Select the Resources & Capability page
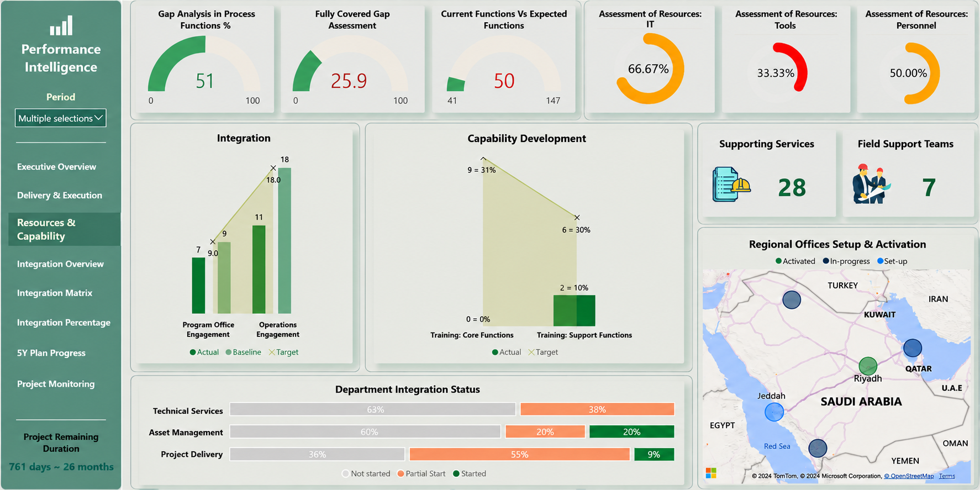The height and width of the screenshot is (490, 980). (65, 229)
